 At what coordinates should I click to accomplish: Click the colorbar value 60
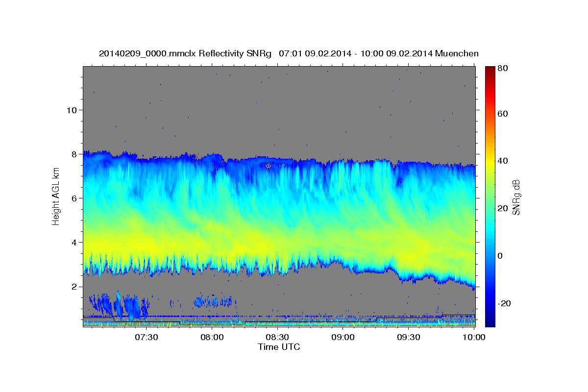503,114
